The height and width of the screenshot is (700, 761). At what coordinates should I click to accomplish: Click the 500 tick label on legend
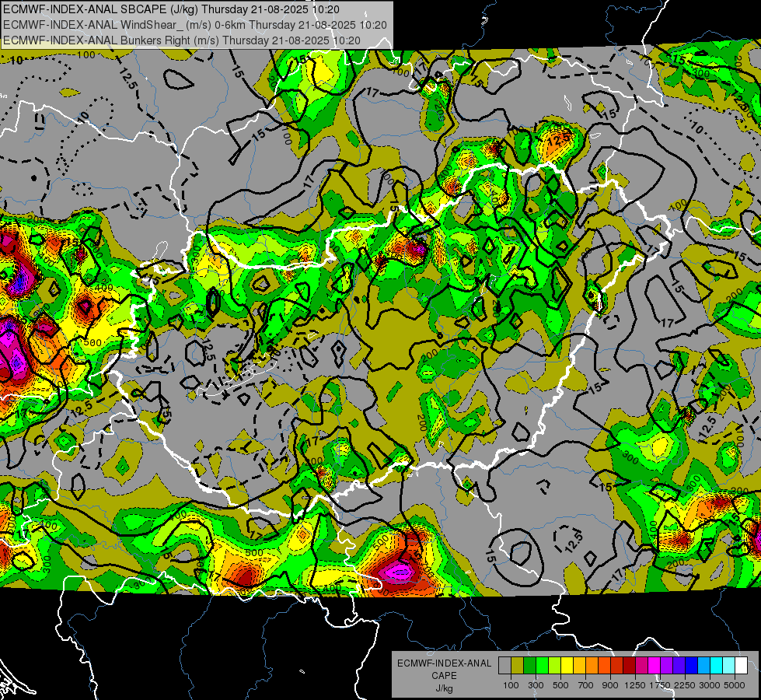560,685
